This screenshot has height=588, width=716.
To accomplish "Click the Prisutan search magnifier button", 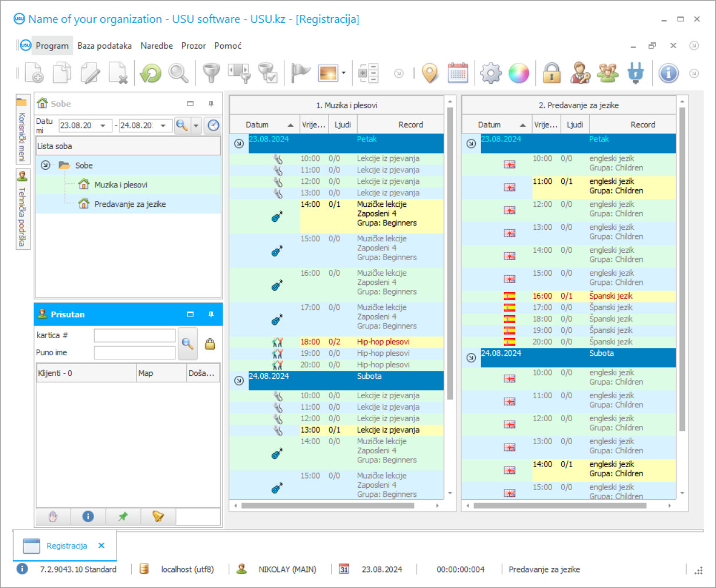I will [187, 344].
